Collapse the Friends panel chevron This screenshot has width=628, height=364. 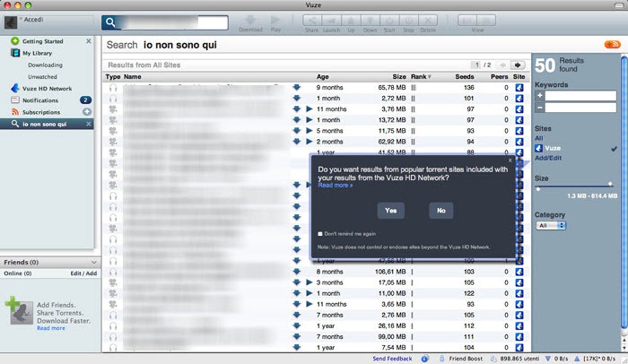pyautogui.click(x=94, y=263)
